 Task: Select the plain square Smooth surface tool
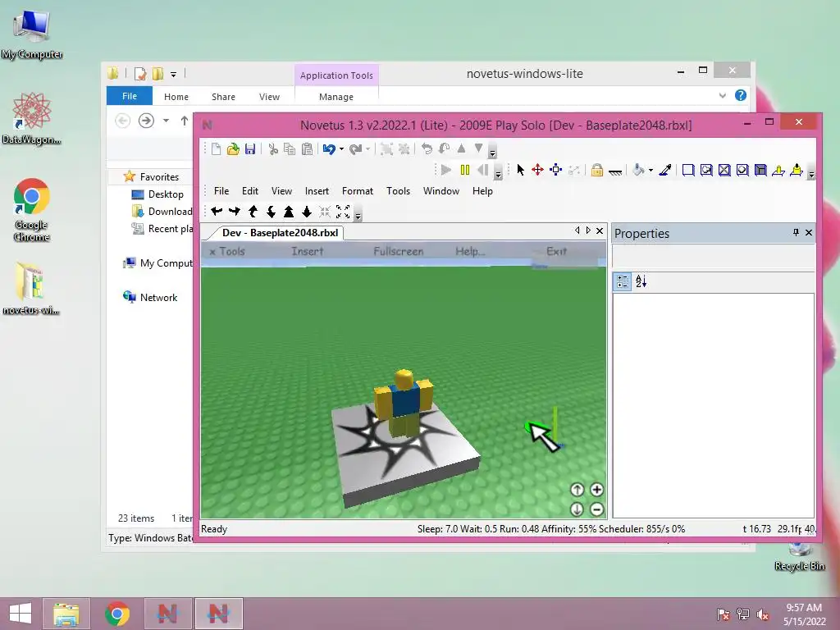tap(688, 171)
